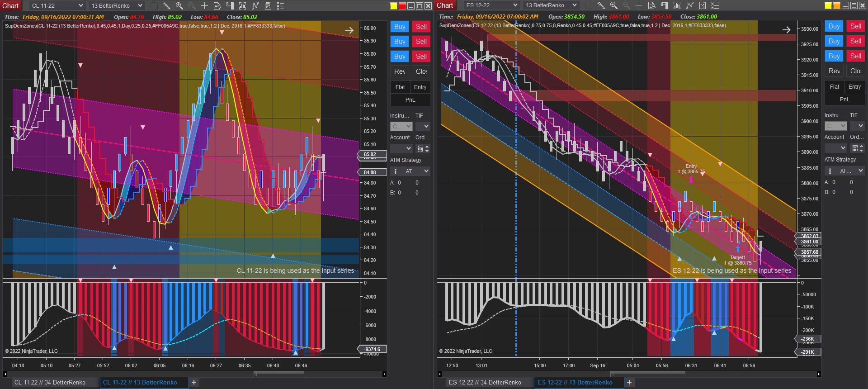Select the drawing tools pencil in CL chart

click(167, 6)
